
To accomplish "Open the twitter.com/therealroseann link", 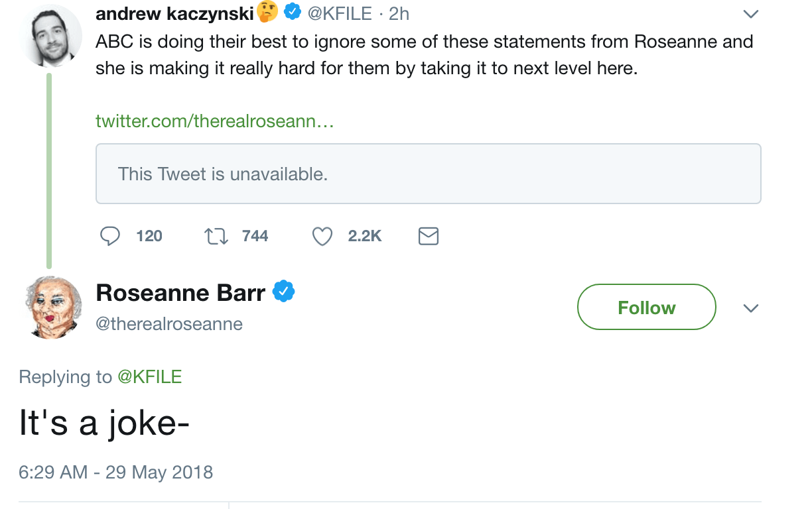I will click(x=214, y=121).
